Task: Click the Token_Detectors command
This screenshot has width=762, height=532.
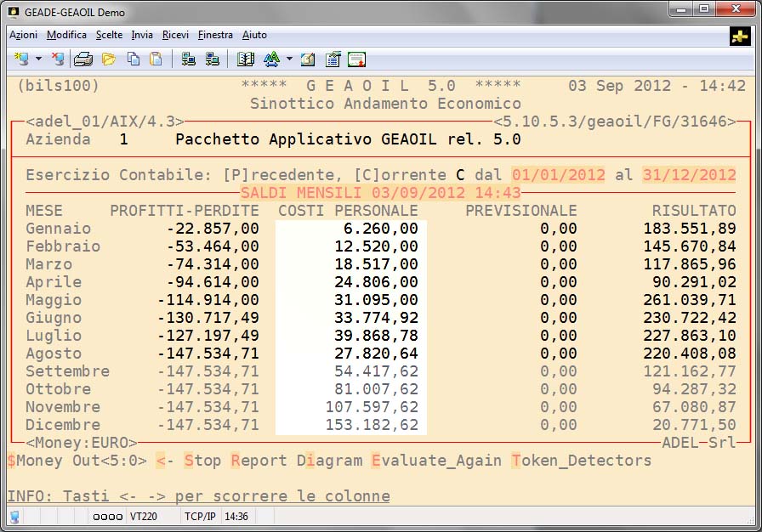Action: tap(581, 461)
